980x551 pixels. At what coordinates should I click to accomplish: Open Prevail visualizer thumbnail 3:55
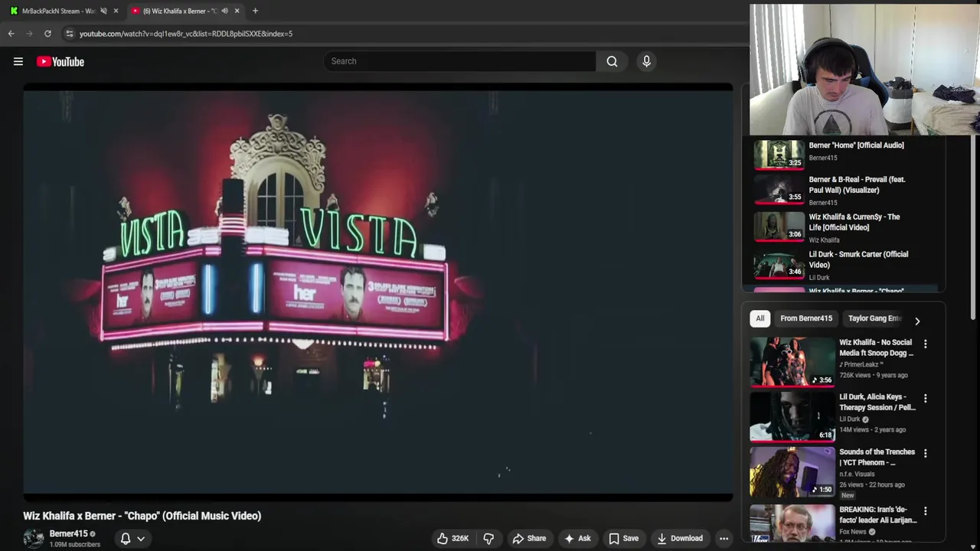[779, 188]
